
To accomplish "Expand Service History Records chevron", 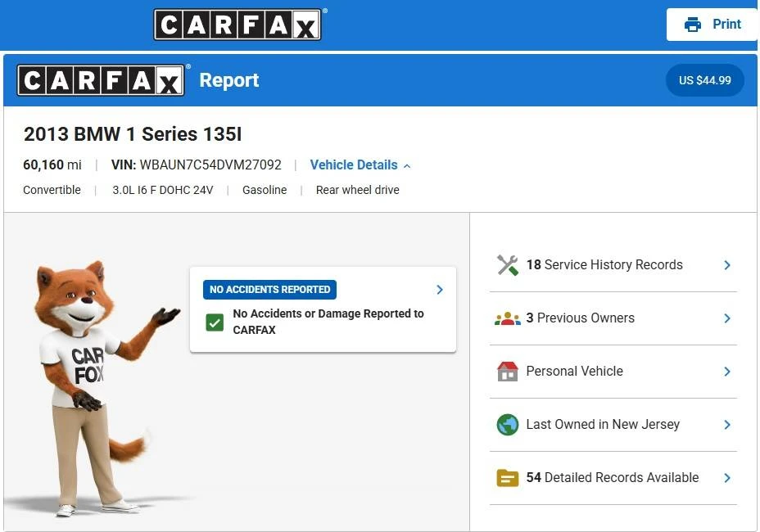I will (x=727, y=265).
